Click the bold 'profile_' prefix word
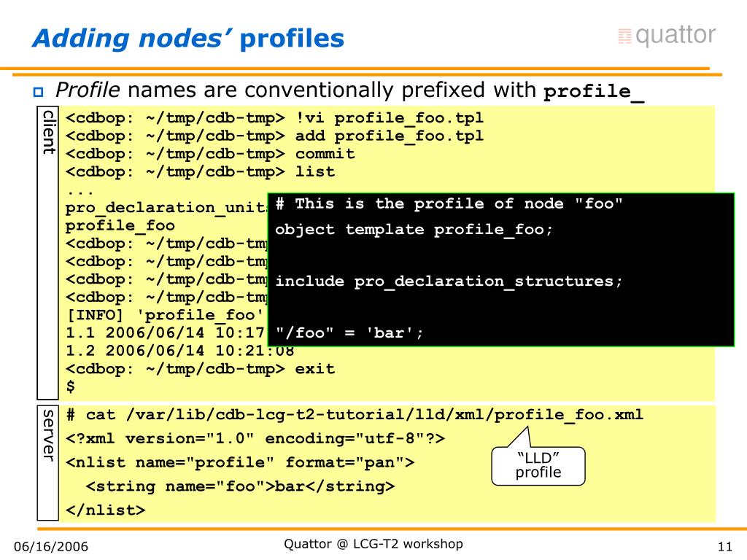This screenshot has width=747, height=560. [x=594, y=91]
